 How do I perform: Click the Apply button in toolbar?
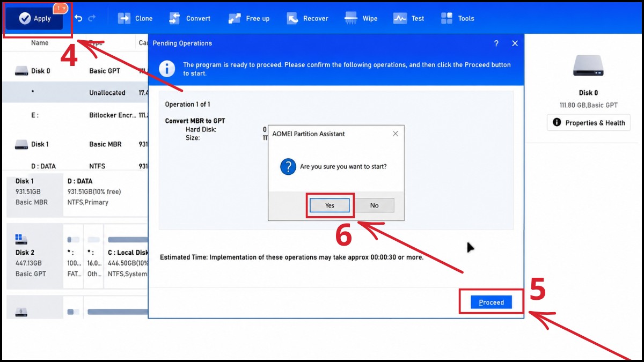coord(34,19)
